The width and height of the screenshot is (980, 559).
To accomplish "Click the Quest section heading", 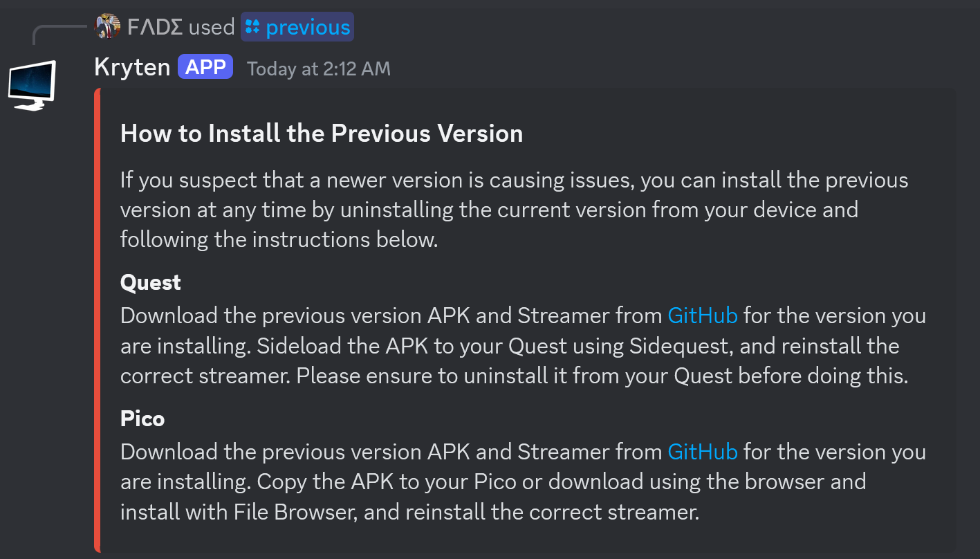I will [150, 282].
